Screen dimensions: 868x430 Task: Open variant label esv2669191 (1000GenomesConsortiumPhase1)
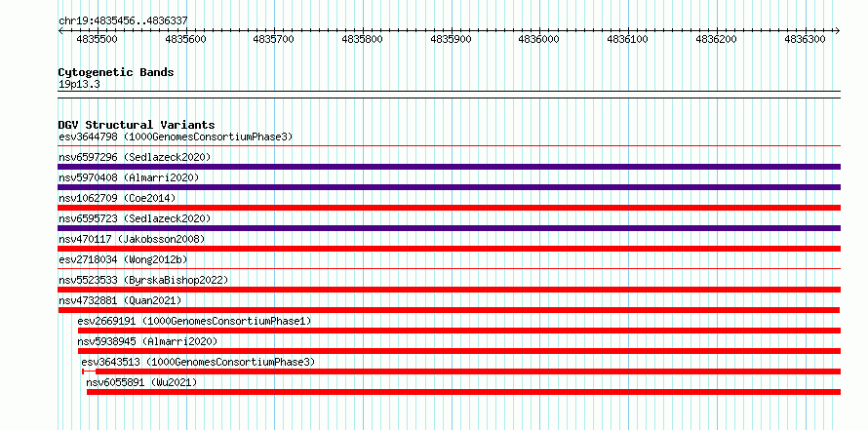click(x=194, y=321)
